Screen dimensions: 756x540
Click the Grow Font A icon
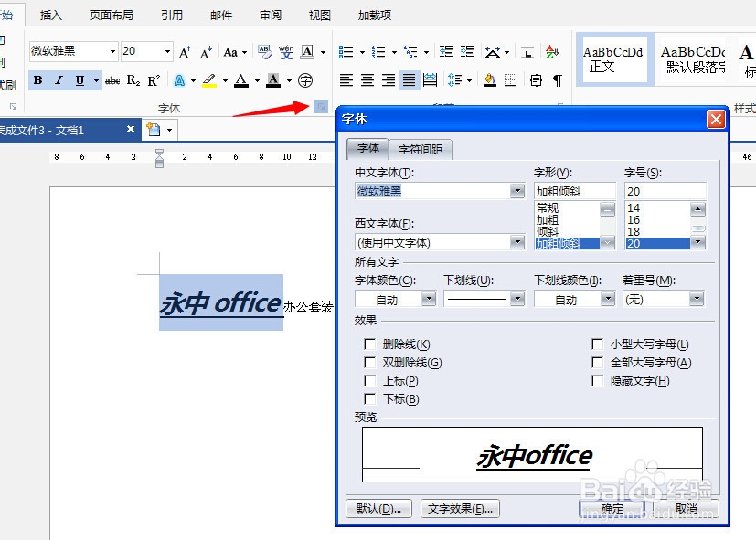(x=185, y=52)
